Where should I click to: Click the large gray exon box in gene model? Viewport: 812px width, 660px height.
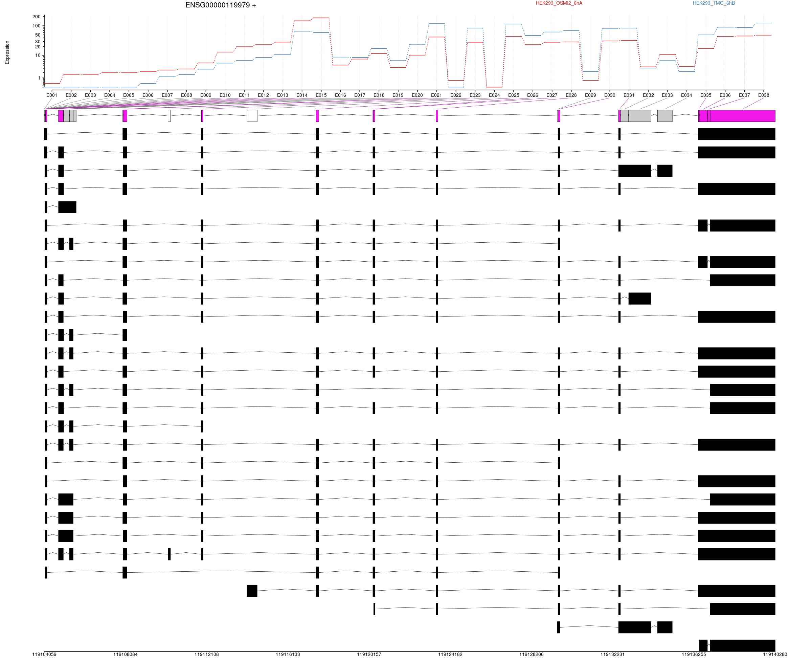(640, 116)
